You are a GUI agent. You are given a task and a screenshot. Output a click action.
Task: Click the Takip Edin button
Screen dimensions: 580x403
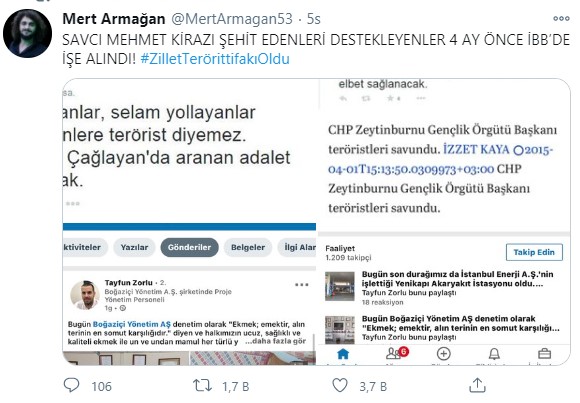tap(534, 252)
